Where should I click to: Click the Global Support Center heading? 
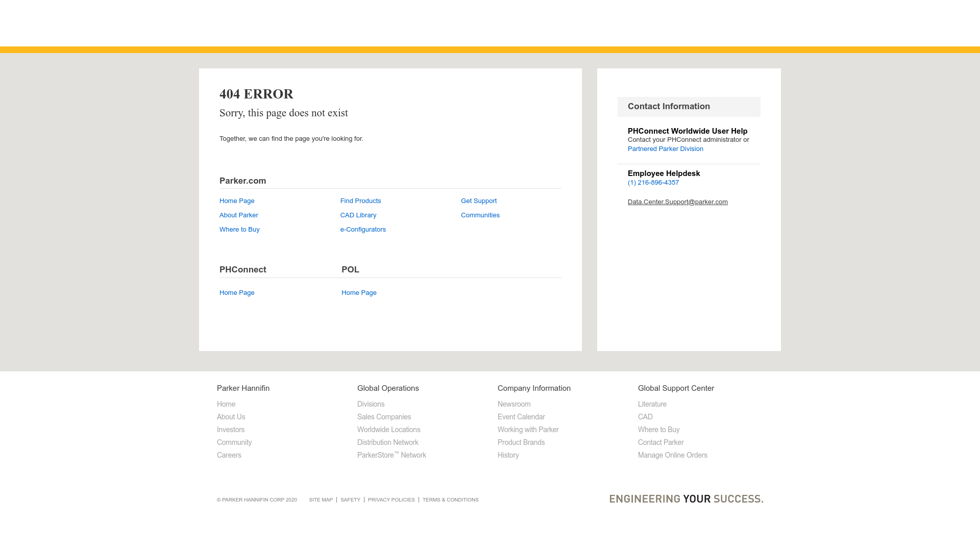coord(676,388)
